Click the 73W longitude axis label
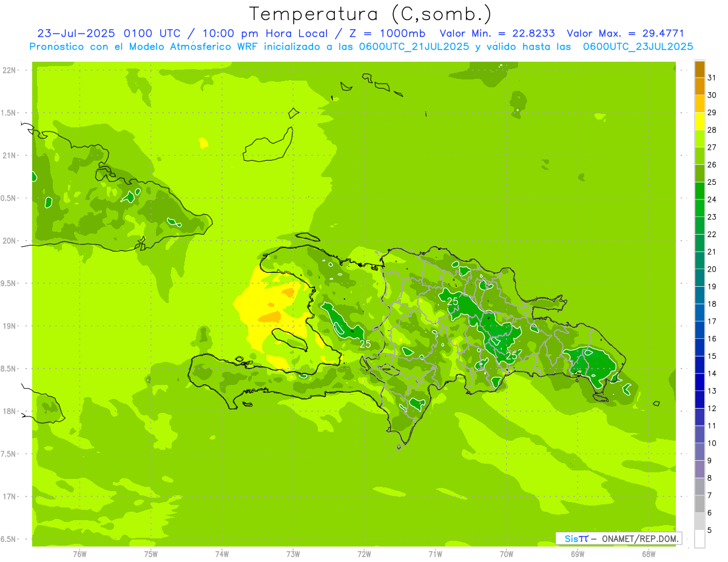 (293, 554)
